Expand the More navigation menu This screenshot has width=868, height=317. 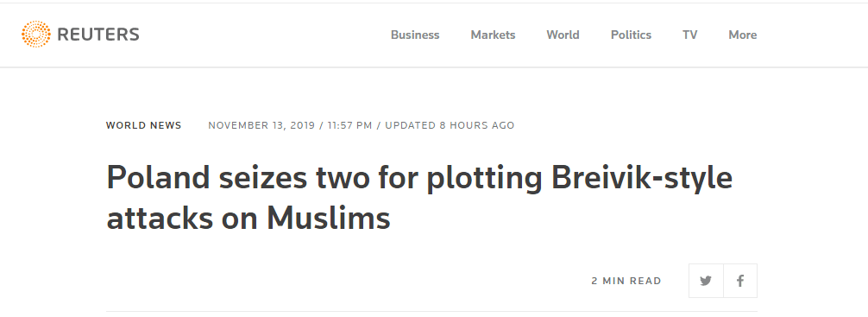coord(742,35)
